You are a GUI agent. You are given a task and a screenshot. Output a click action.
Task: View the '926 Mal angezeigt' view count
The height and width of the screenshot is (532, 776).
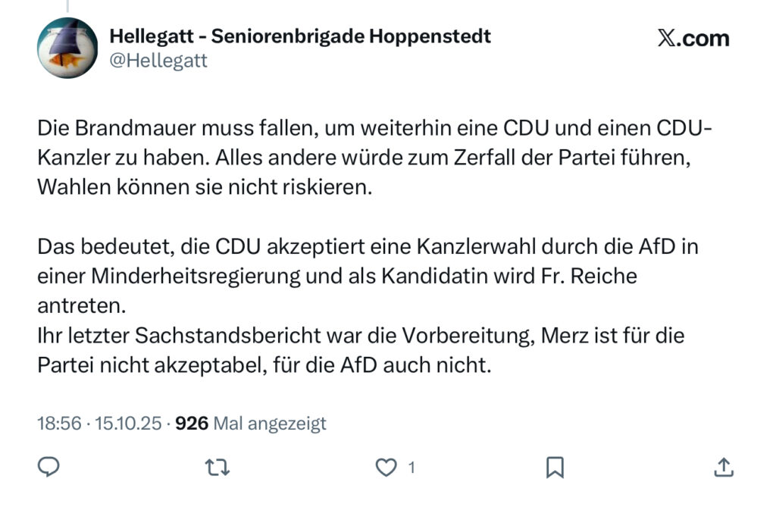(x=251, y=423)
